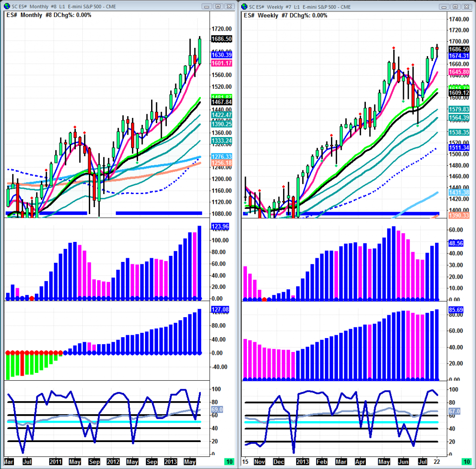
Task: Click the green 10 box in Weekly chart
Action: [466, 462]
